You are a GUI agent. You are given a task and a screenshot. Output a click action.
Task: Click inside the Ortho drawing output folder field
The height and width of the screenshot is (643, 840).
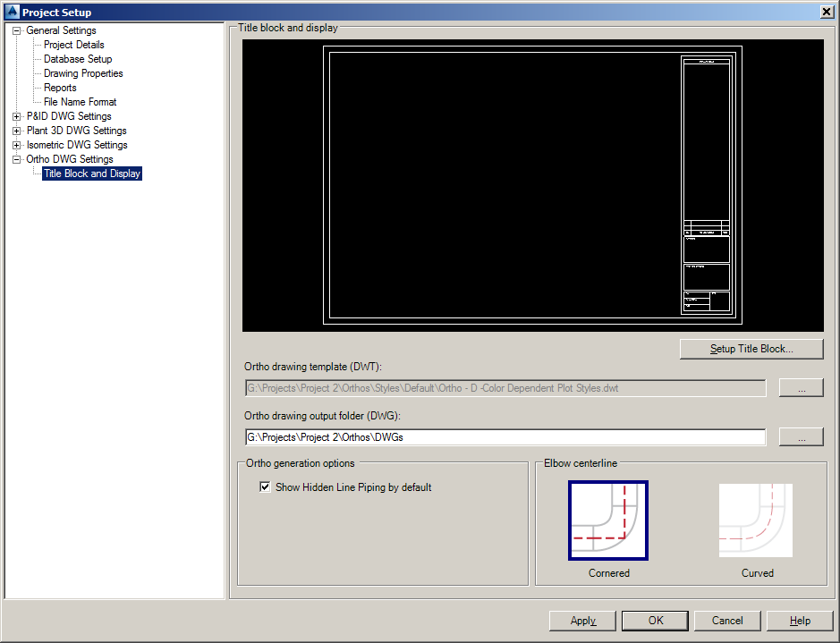[505, 437]
